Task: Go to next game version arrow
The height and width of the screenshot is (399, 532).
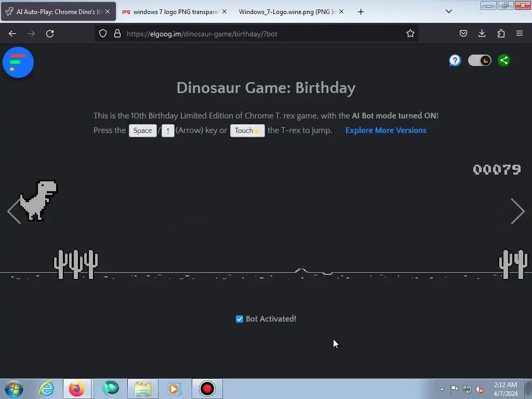Action: (518, 211)
